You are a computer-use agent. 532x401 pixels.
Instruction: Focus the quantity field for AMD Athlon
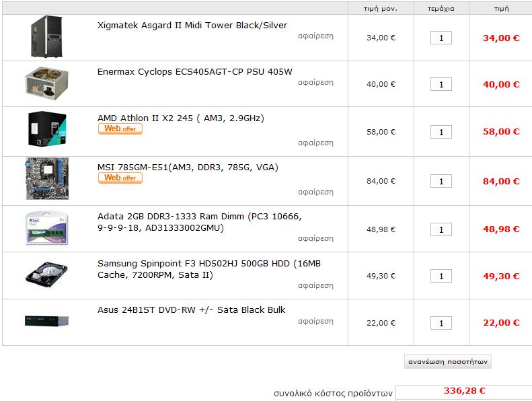tap(441, 132)
